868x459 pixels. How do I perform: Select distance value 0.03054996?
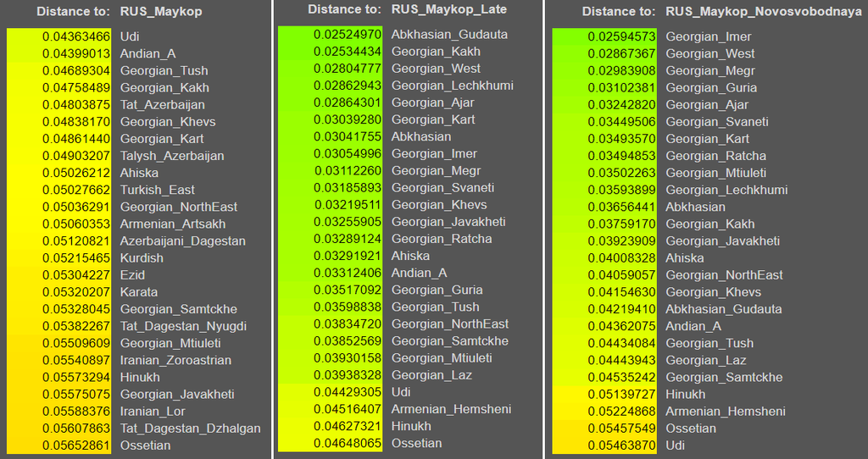347,154
